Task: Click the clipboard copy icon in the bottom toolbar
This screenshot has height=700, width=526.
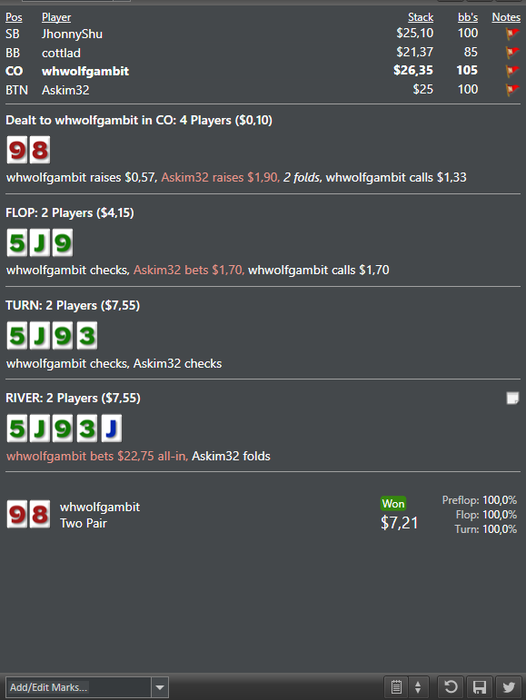Action: (x=396, y=687)
